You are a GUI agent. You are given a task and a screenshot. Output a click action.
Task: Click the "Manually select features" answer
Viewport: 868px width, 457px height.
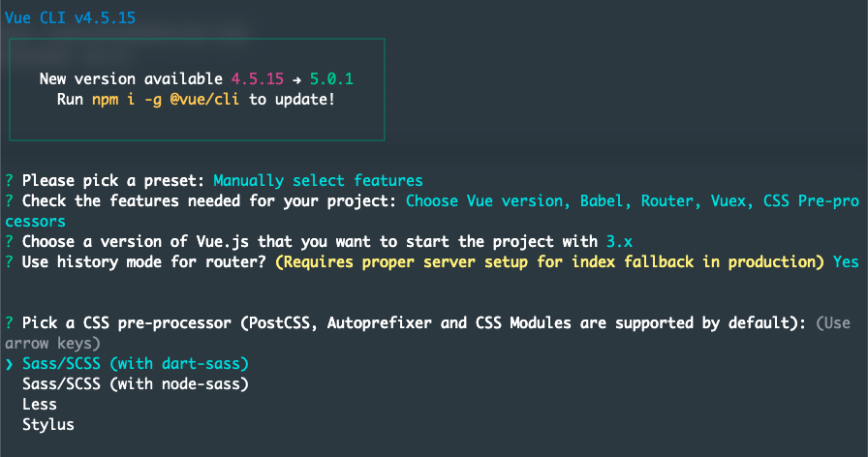(318, 181)
